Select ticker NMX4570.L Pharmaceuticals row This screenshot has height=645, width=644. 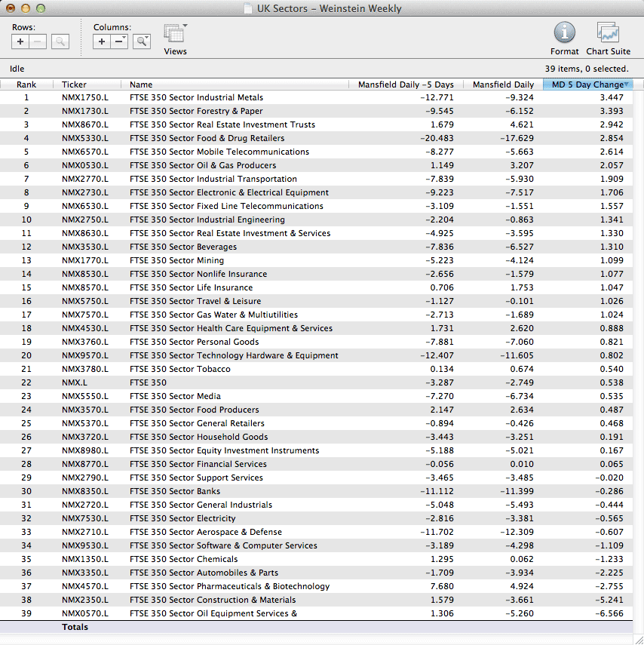click(84, 586)
